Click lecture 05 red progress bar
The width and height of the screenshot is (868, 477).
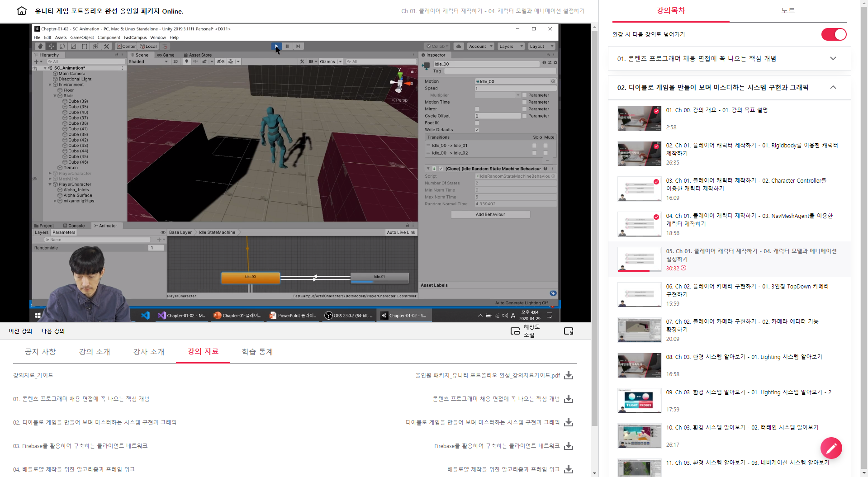pos(633,271)
